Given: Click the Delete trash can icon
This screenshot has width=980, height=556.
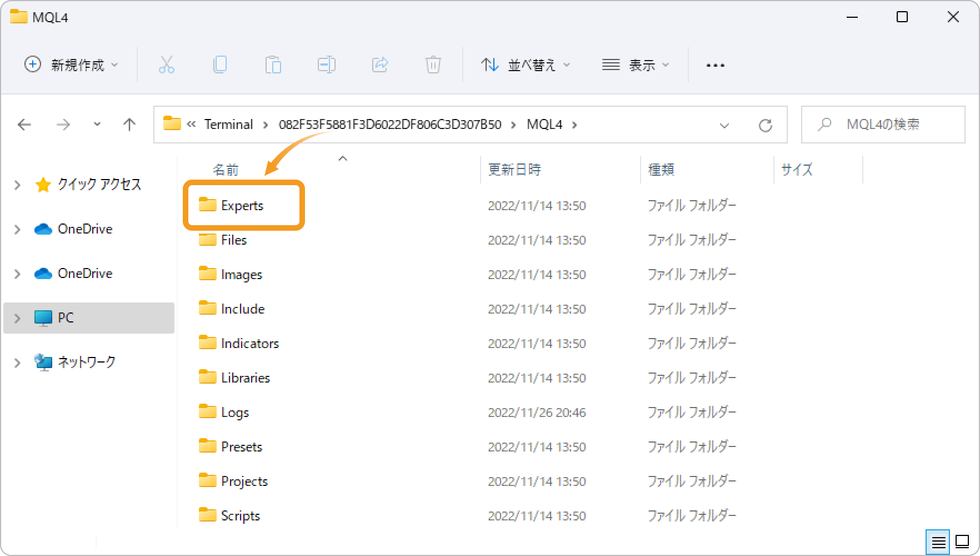Looking at the screenshot, I should coord(433,65).
